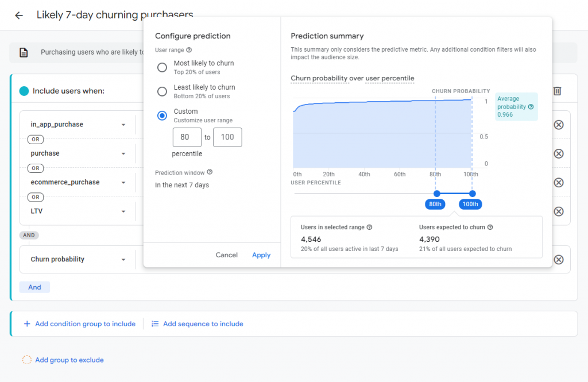588x382 pixels.
Task: Select the Least likely to churn option
Action: (161, 91)
